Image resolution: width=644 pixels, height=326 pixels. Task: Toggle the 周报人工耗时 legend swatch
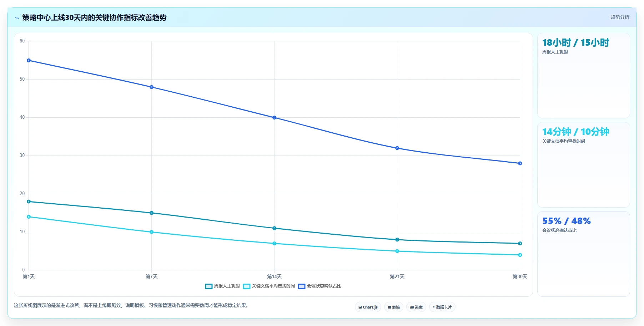click(209, 286)
